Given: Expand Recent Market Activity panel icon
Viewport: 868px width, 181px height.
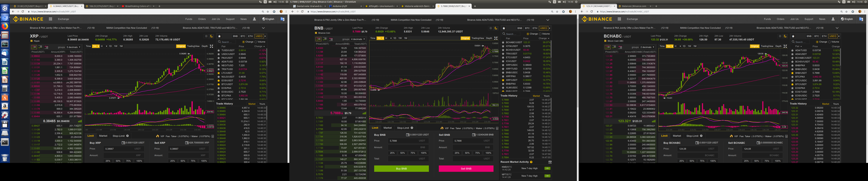Looking at the screenshot, I should [x=550, y=162].
